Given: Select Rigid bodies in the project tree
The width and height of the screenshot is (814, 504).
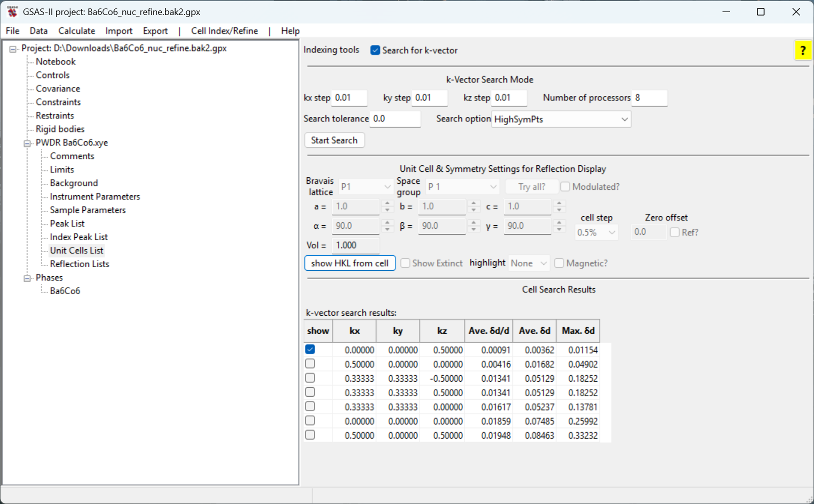Looking at the screenshot, I should (60, 129).
